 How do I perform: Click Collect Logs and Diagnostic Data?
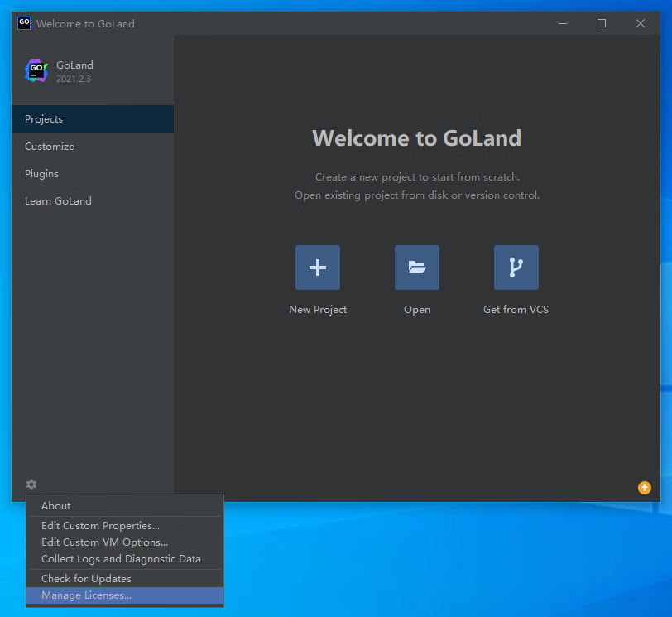coord(121,559)
